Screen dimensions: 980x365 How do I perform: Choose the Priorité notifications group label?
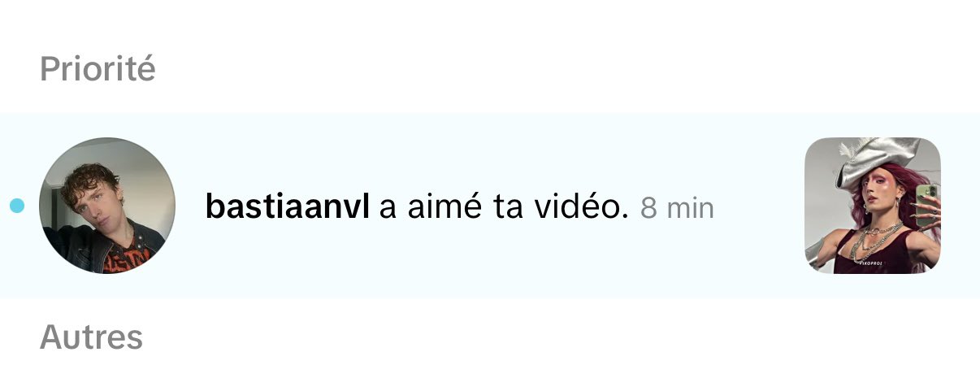[x=98, y=69]
